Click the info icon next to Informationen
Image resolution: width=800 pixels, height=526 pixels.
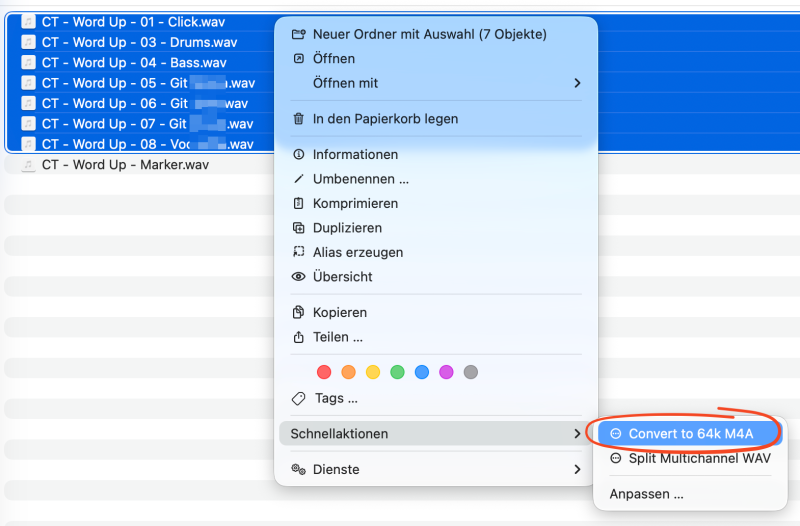(x=298, y=155)
